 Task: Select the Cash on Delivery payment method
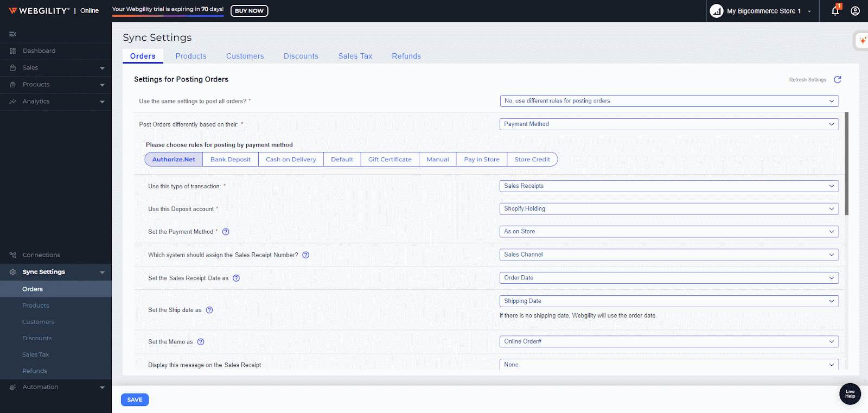[291, 160]
